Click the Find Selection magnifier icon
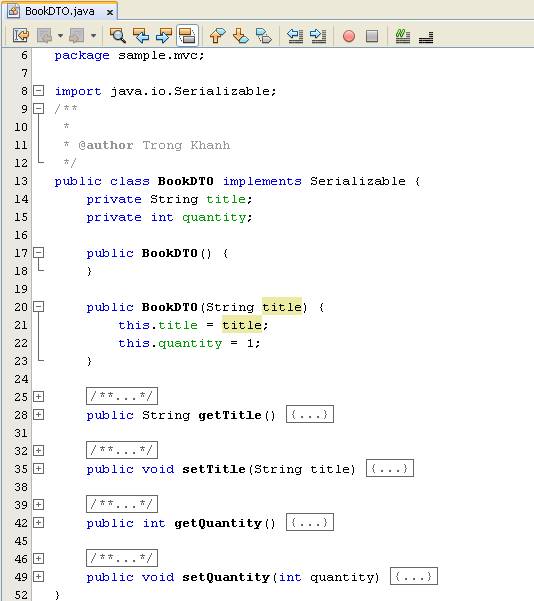The width and height of the screenshot is (534, 601). (x=118, y=36)
